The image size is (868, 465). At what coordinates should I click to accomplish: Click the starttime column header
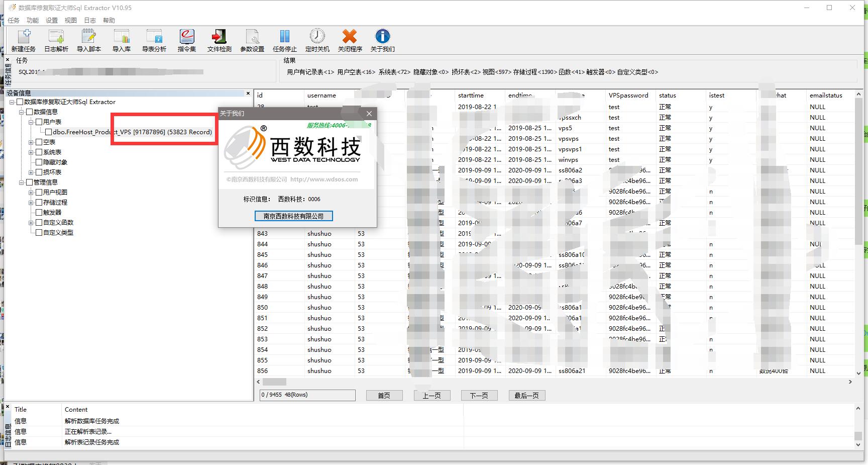480,96
